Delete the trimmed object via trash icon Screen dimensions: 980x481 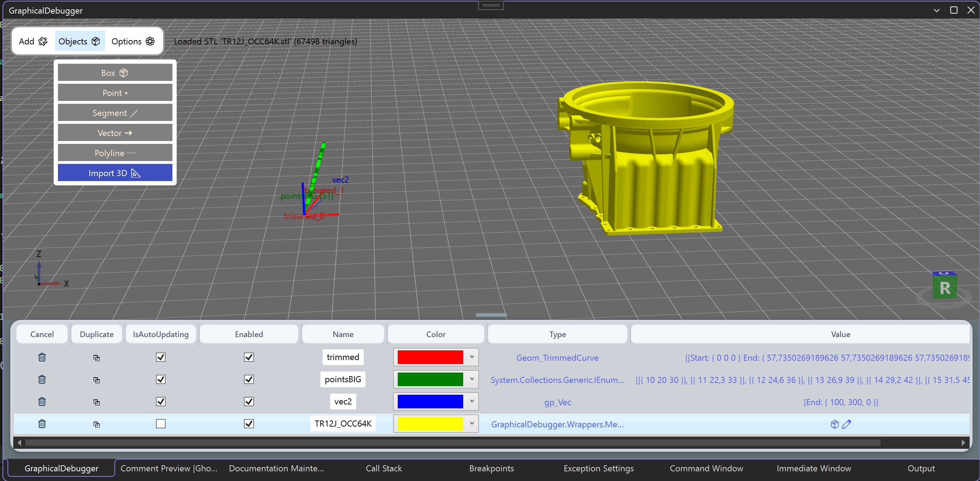point(42,357)
